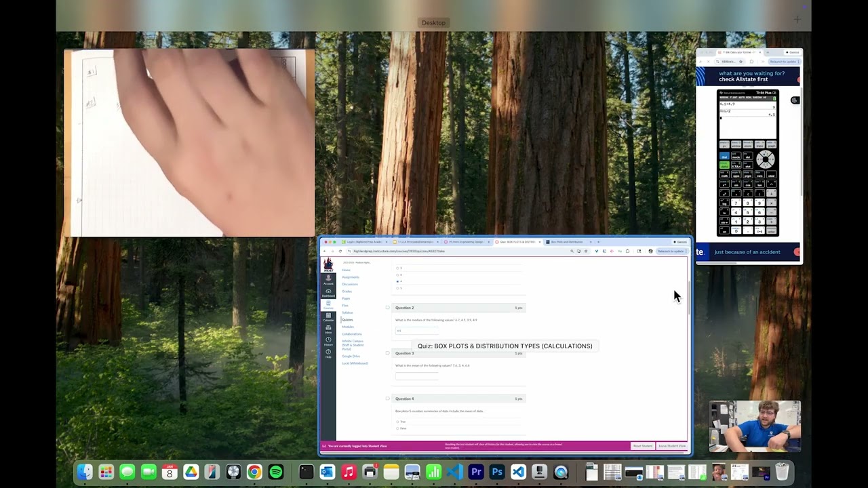Open Google Chrome from the Dock
This screenshot has height=488, width=868.
coord(254,472)
